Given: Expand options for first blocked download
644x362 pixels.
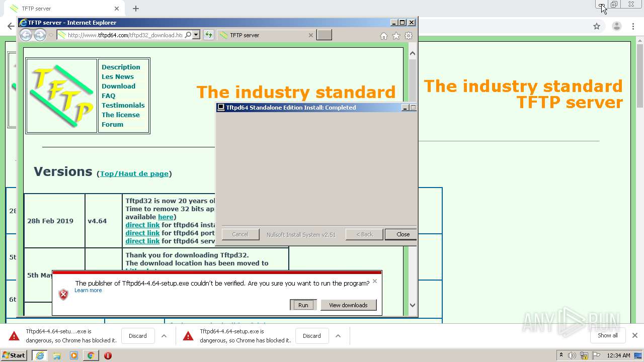Looking at the screenshot, I should (164, 336).
